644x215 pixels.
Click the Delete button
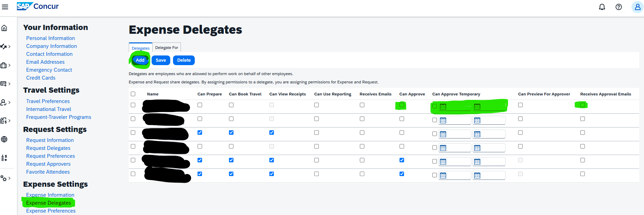pyautogui.click(x=184, y=60)
